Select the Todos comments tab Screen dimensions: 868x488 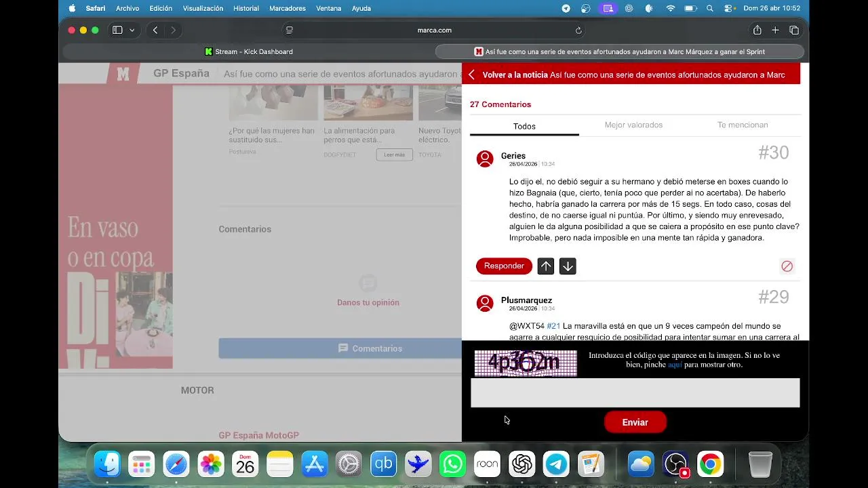tap(524, 126)
